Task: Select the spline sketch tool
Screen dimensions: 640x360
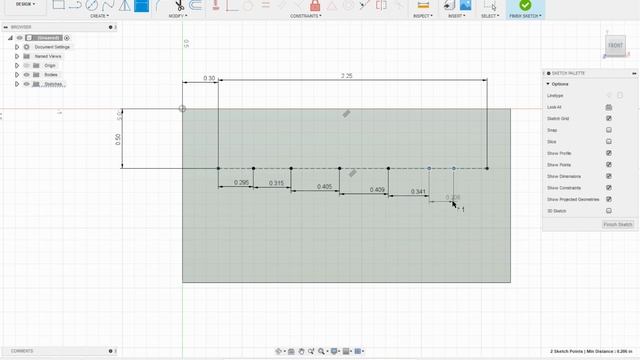Action: 108,5
